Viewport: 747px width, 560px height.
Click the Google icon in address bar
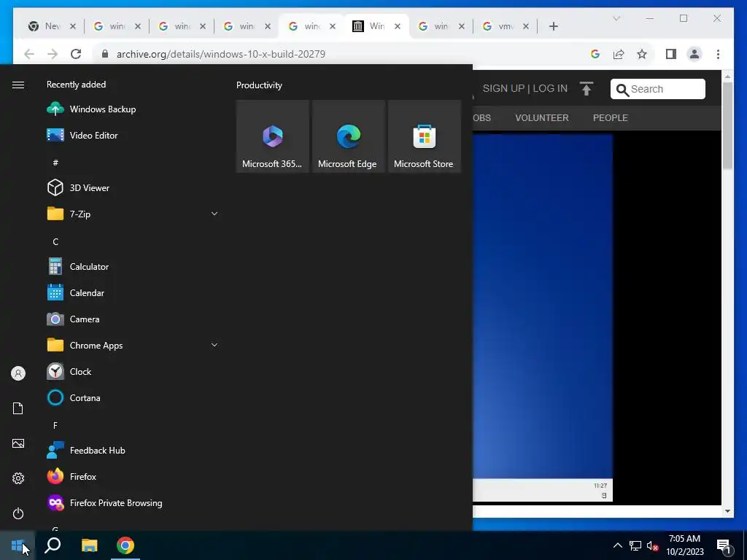pos(595,54)
